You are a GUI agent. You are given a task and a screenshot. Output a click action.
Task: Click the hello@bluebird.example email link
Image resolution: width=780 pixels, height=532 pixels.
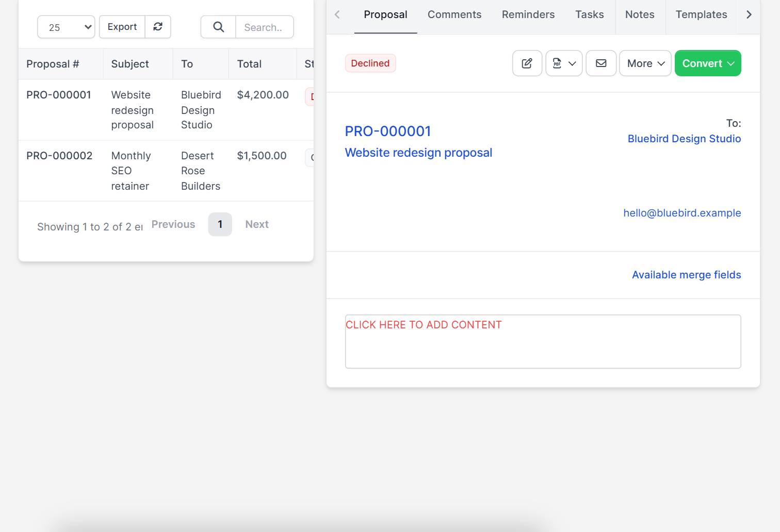tap(682, 213)
